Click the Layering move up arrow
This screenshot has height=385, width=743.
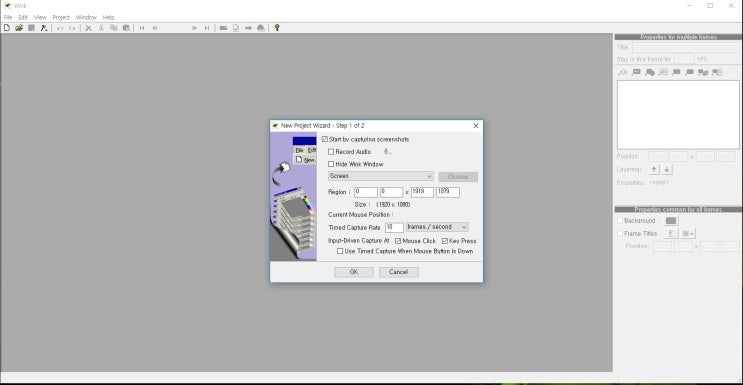pos(654,169)
